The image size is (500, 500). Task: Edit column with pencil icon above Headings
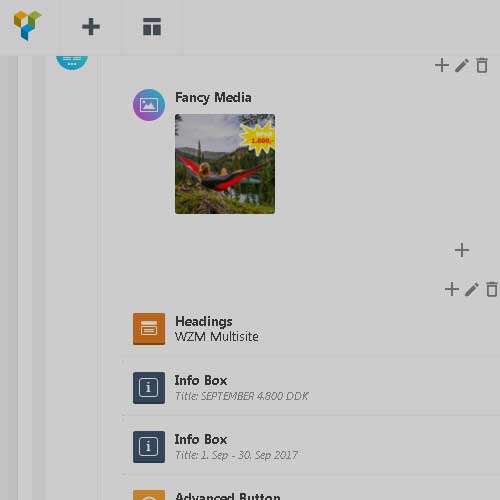tap(472, 289)
